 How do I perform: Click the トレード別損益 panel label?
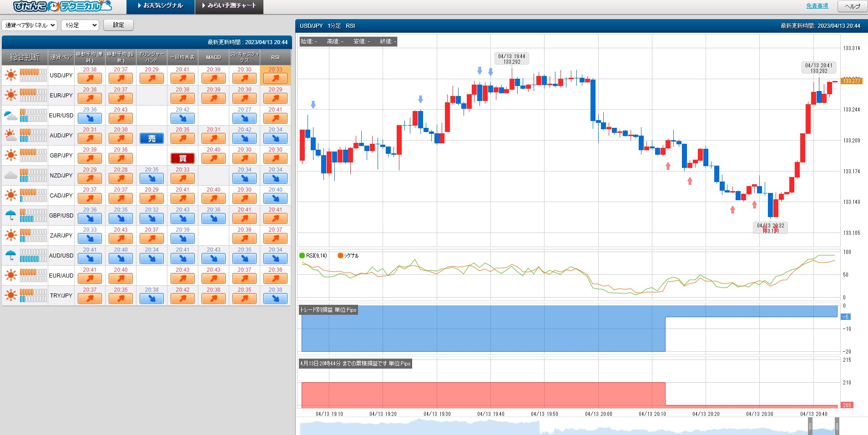[x=328, y=310]
